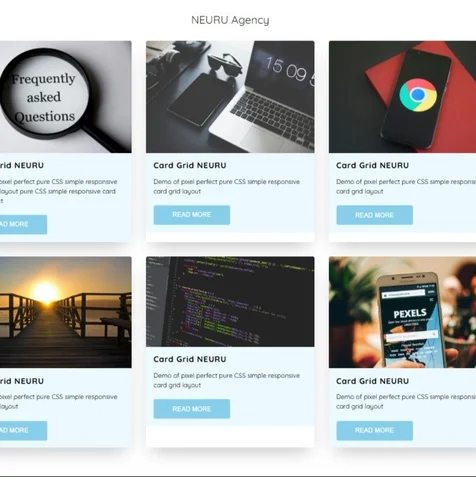Click READ MORE under the sunset pier card
Screen dimensions: 476x477
pos(23,430)
